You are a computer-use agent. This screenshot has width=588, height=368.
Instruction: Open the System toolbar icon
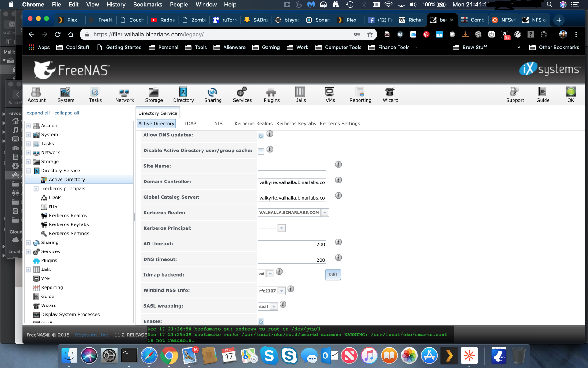pyautogui.click(x=66, y=95)
